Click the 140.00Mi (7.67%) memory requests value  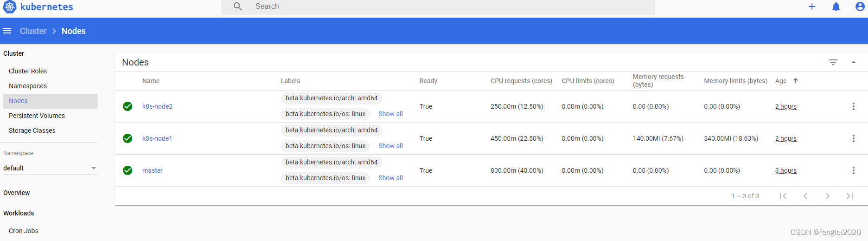[x=658, y=138]
